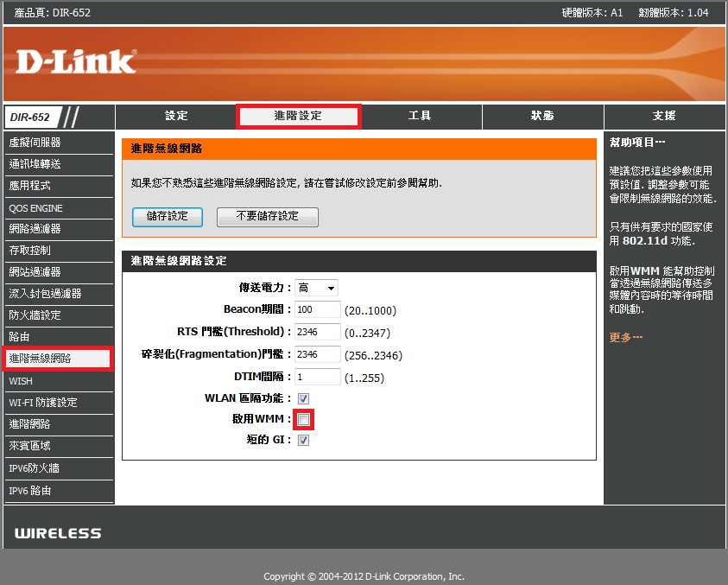728x585 pixels.
Task: Open 防火牆設定 sidebar page
Action: pos(59,315)
